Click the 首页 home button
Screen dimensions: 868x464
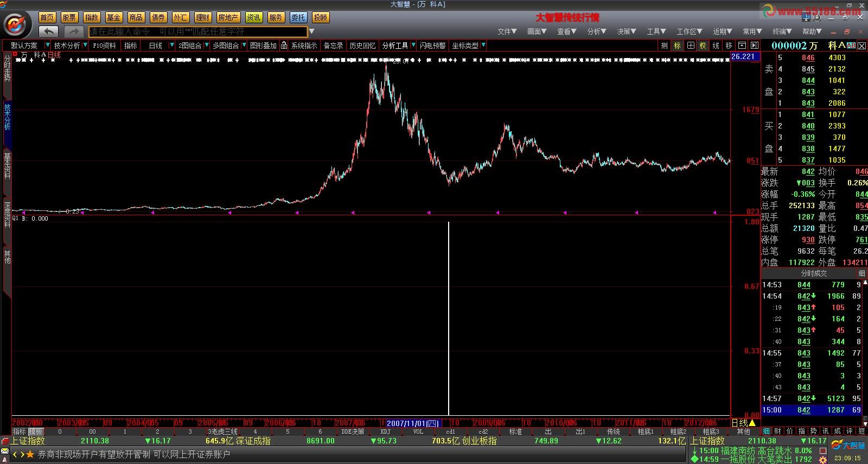47,17
